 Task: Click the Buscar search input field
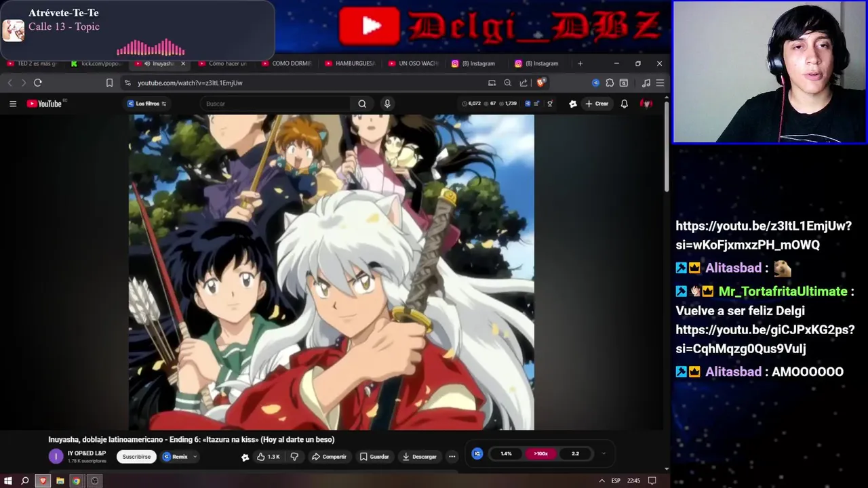(x=277, y=104)
